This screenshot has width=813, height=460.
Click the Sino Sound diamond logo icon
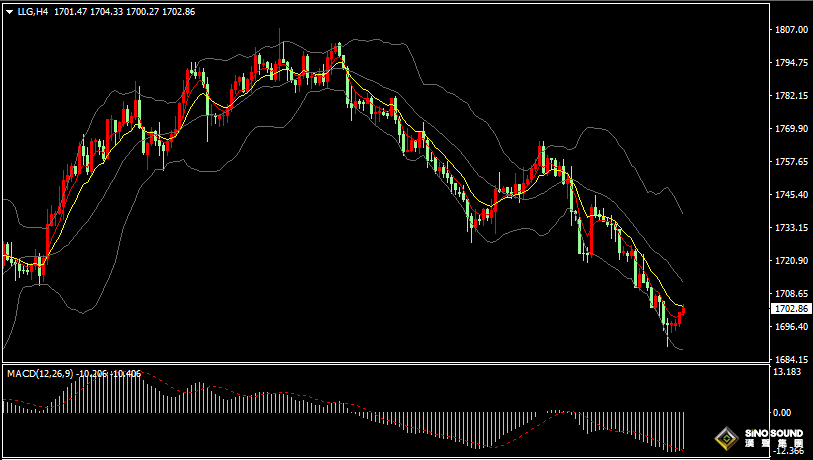726,439
